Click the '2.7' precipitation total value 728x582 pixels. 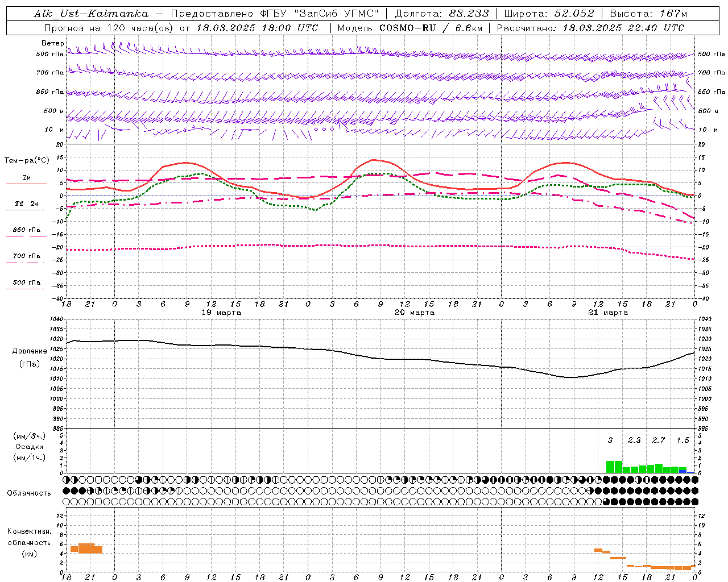pos(659,440)
